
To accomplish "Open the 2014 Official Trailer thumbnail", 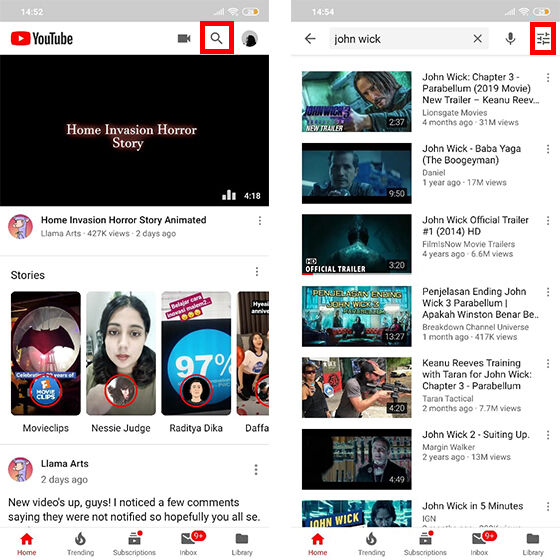I will pos(356,245).
